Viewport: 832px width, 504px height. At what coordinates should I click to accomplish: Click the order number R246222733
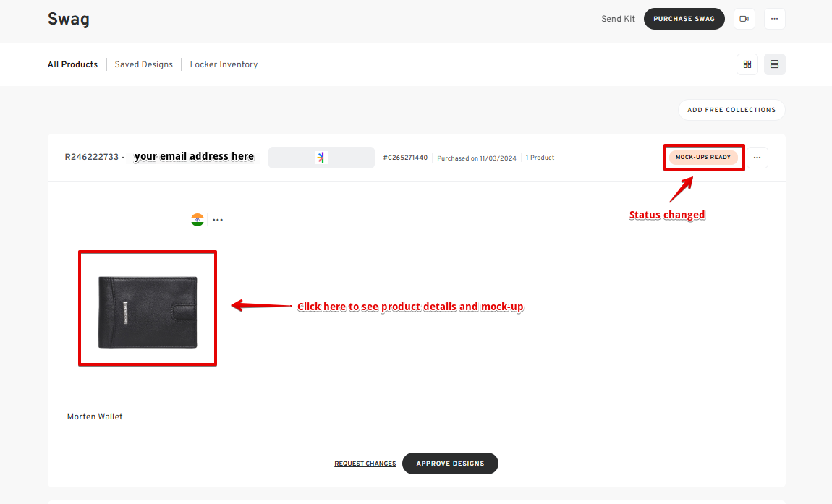click(91, 157)
